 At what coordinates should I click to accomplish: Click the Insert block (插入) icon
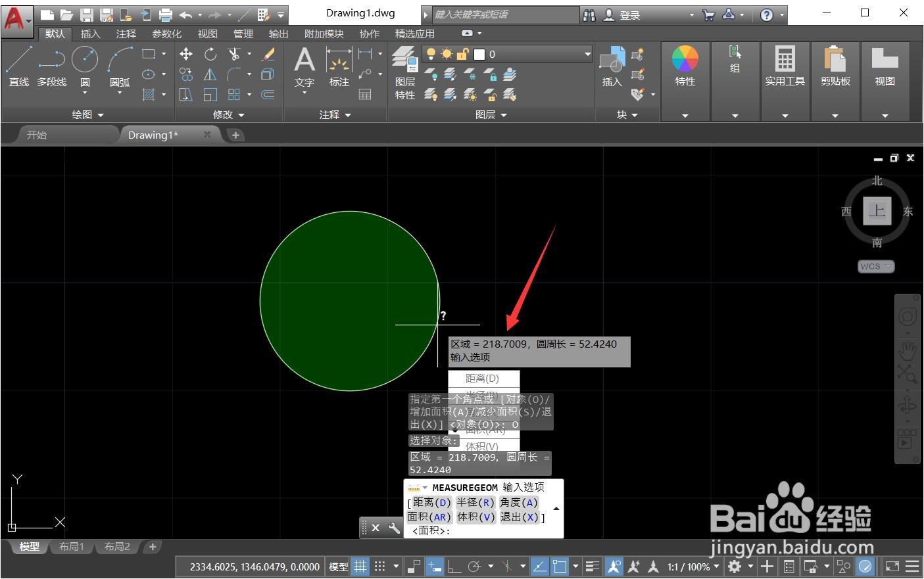(x=612, y=67)
